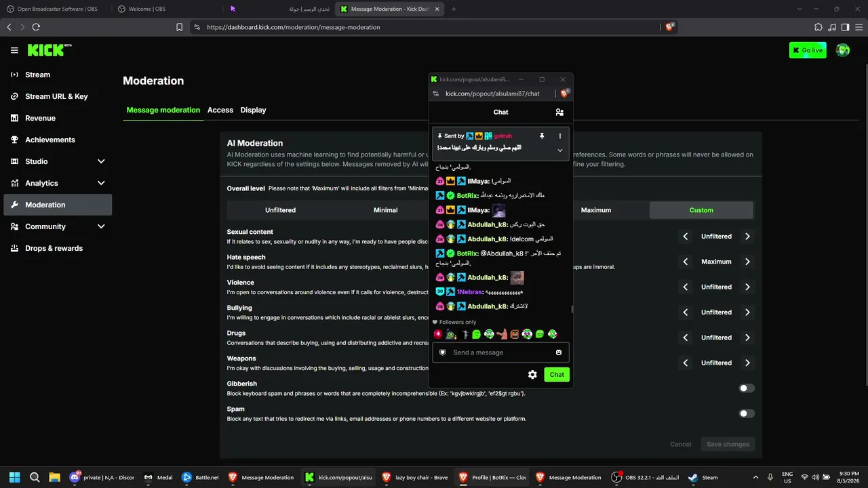Enable the Spam filter toggle

coord(747,413)
